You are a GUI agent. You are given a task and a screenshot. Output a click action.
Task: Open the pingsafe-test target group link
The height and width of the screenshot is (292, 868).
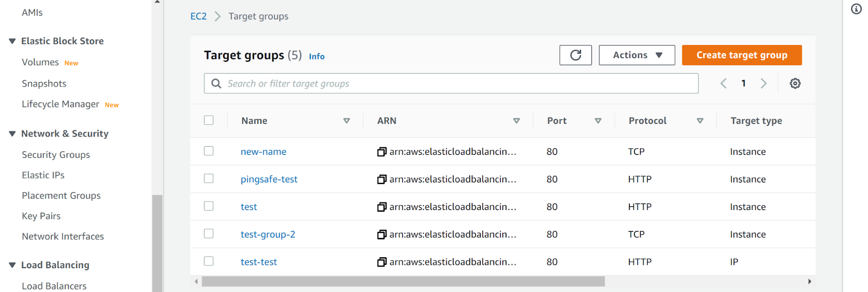click(x=269, y=180)
